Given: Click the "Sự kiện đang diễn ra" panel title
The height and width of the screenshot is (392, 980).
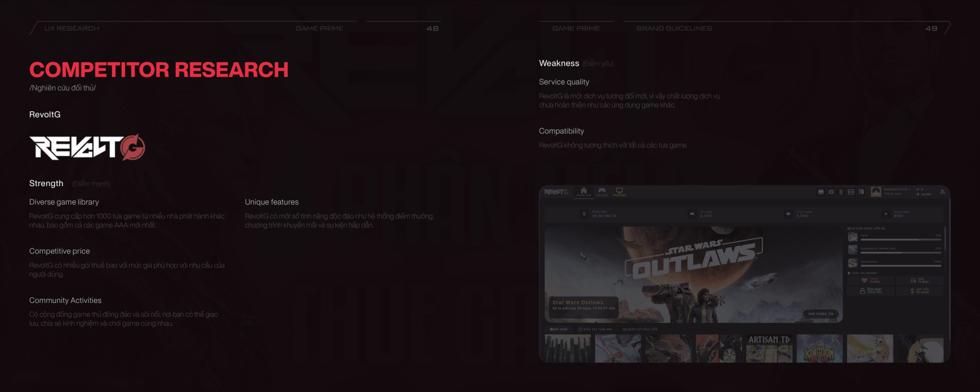Looking at the screenshot, I should (866, 229).
